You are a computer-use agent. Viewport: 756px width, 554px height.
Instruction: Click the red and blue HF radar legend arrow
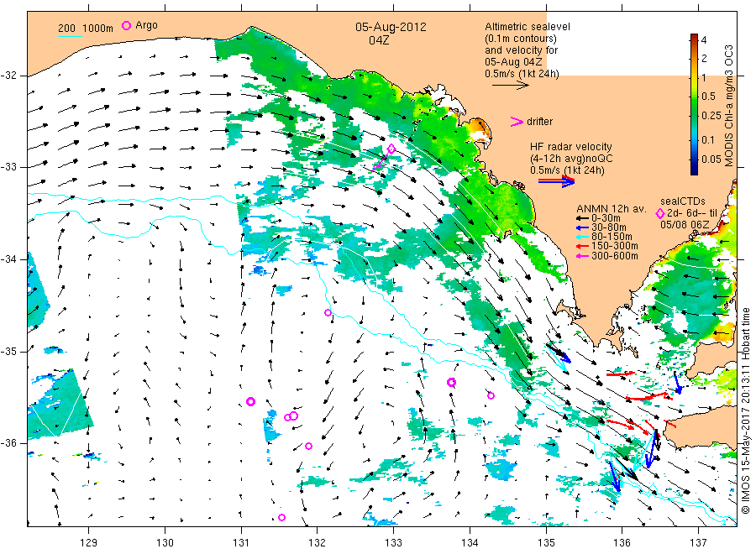[556, 181]
